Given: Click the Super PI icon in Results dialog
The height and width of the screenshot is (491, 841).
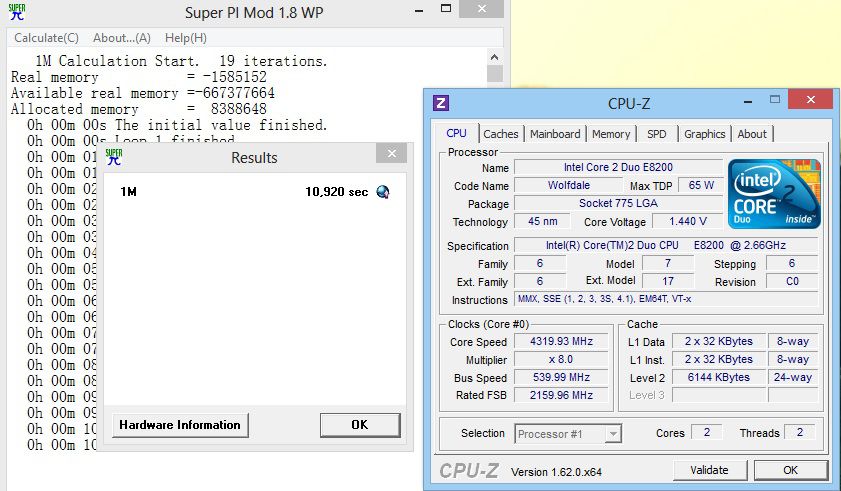Looking at the screenshot, I should pos(114,157).
